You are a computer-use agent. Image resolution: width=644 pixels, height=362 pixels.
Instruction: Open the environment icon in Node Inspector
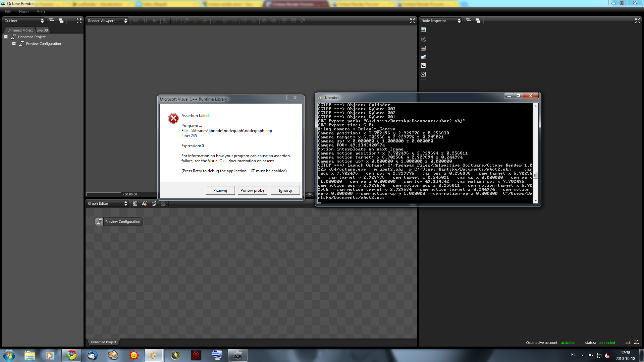[x=423, y=57]
